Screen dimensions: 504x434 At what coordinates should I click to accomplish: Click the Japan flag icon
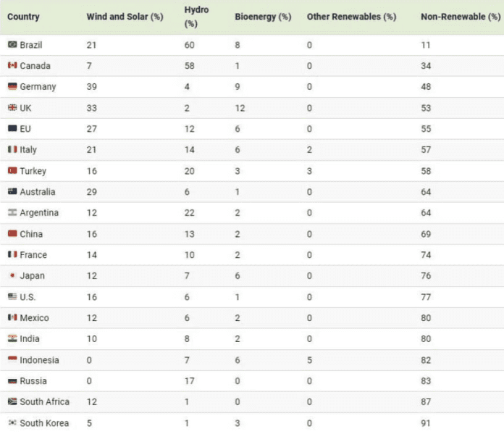tap(12, 276)
